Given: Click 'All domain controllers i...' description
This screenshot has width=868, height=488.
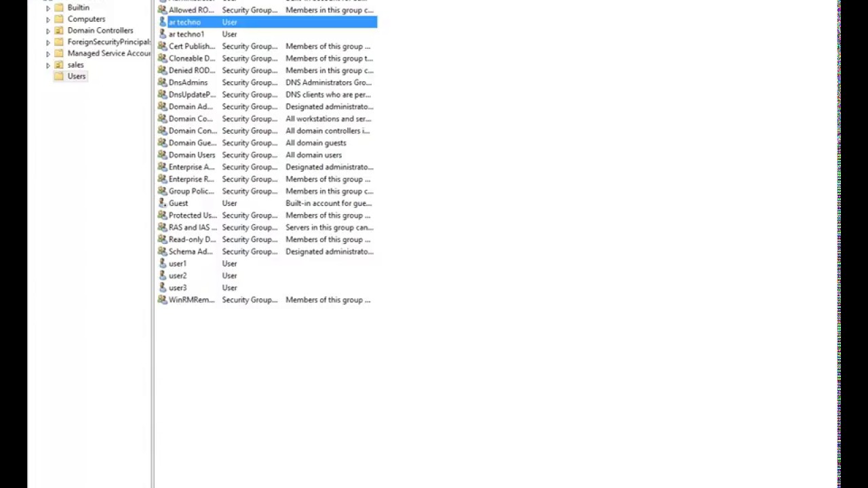Looking at the screenshot, I should pos(328,131).
